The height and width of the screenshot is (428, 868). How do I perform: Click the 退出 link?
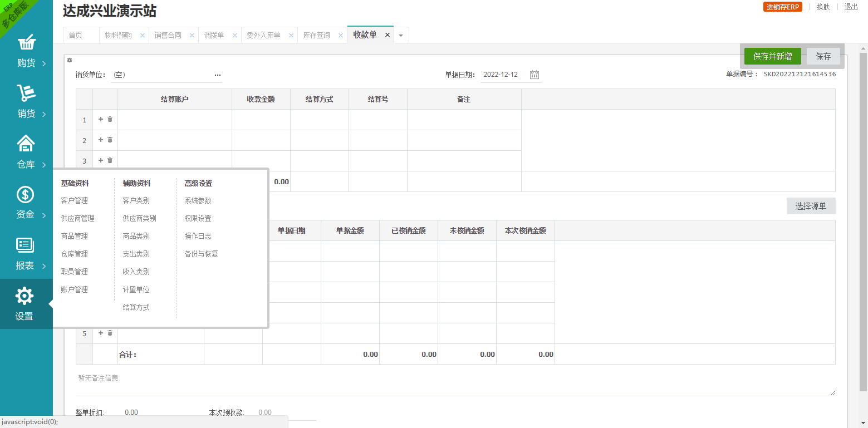851,7
